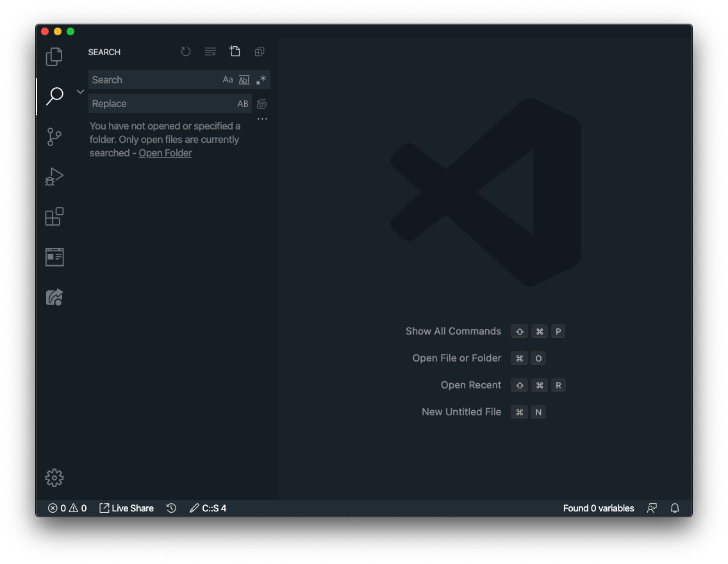
Task: Toggle Preserve Case in replace
Action: (243, 104)
